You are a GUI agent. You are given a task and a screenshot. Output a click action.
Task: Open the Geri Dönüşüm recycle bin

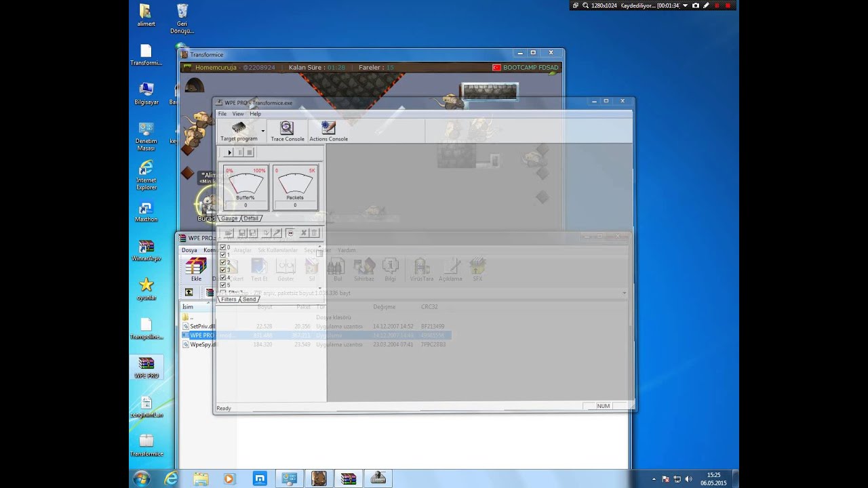(x=182, y=19)
